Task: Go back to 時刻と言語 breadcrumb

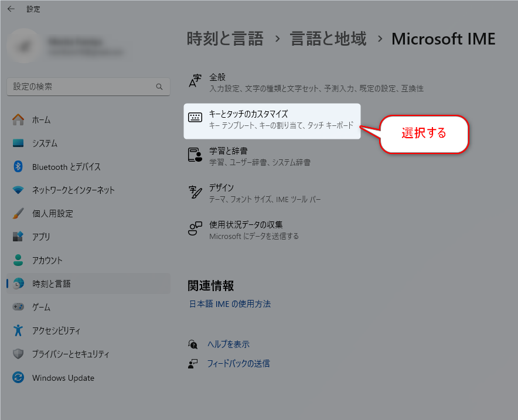Action: pos(225,39)
